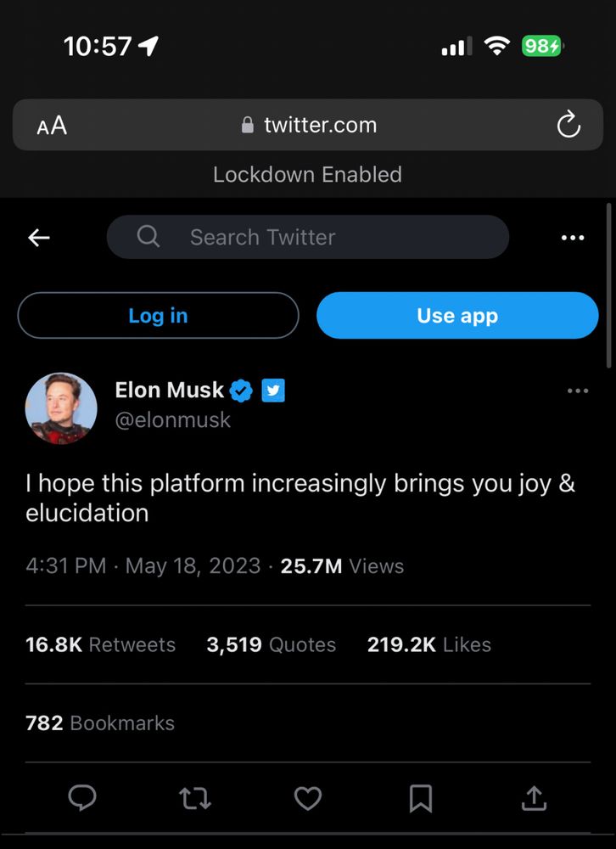This screenshot has height=849, width=616.
Task: Like the tweet with the heart icon
Action: (x=307, y=797)
